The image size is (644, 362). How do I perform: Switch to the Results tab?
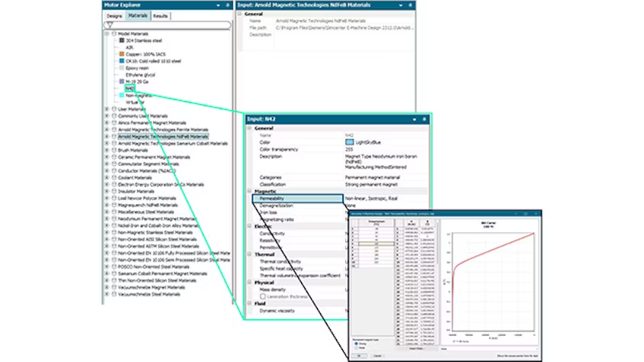(160, 16)
